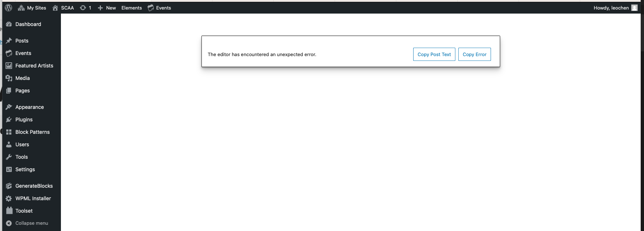Open the Tools menu label
Image resolution: width=644 pixels, height=231 pixels.
coord(22,157)
